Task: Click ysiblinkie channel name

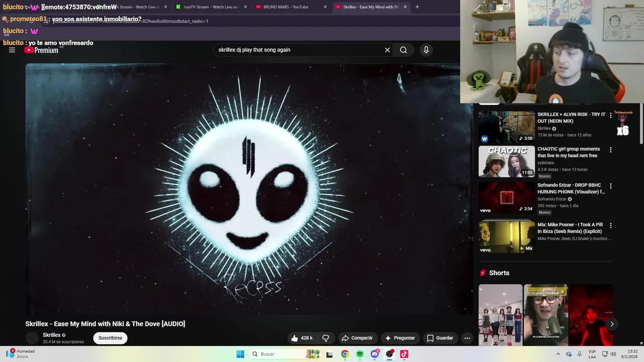Action: coord(546,163)
